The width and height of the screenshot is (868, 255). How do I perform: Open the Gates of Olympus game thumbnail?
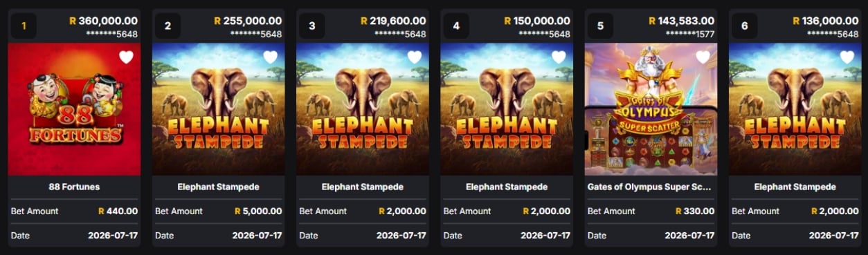coord(651,109)
